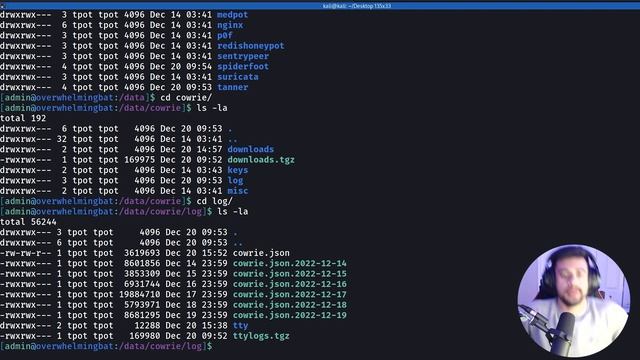Screen dimensions: 640x360
Task: Click the downloads directory entry
Action: (251, 149)
